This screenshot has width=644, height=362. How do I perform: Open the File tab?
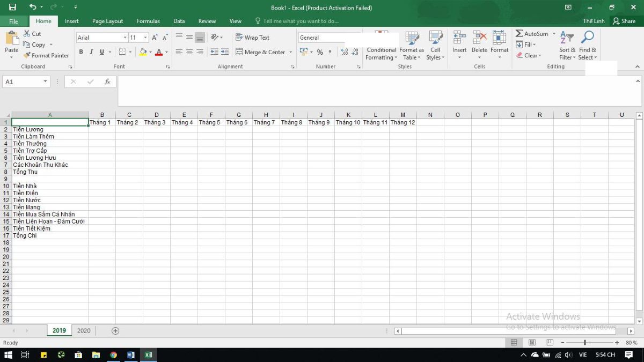(x=13, y=21)
